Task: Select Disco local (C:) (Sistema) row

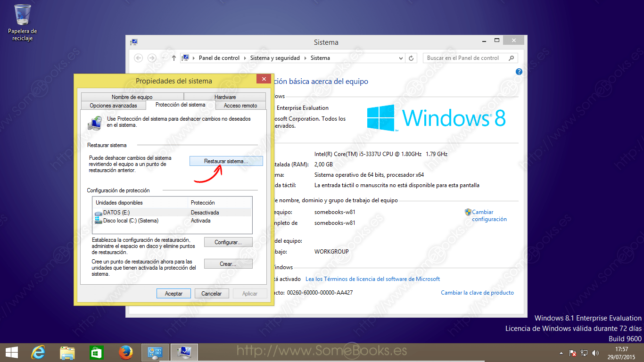Action: point(172,221)
